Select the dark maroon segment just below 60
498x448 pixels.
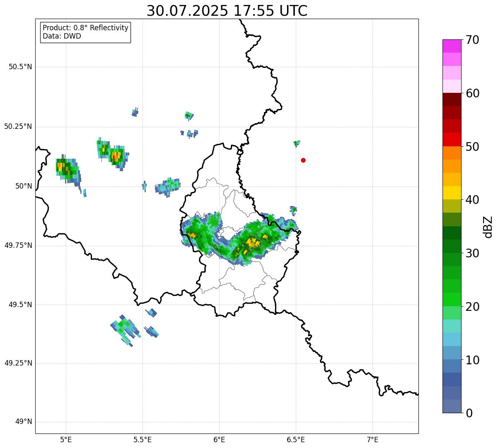coord(452,99)
